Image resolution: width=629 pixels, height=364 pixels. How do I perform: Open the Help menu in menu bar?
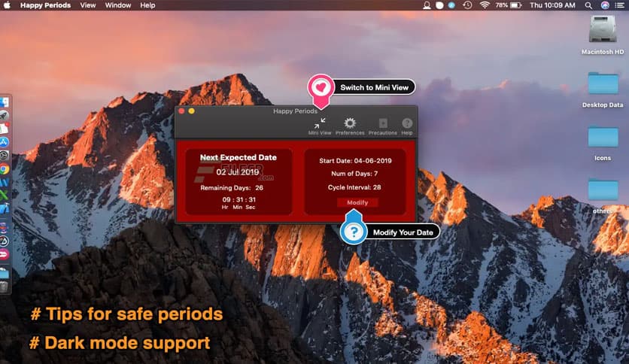pos(147,5)
